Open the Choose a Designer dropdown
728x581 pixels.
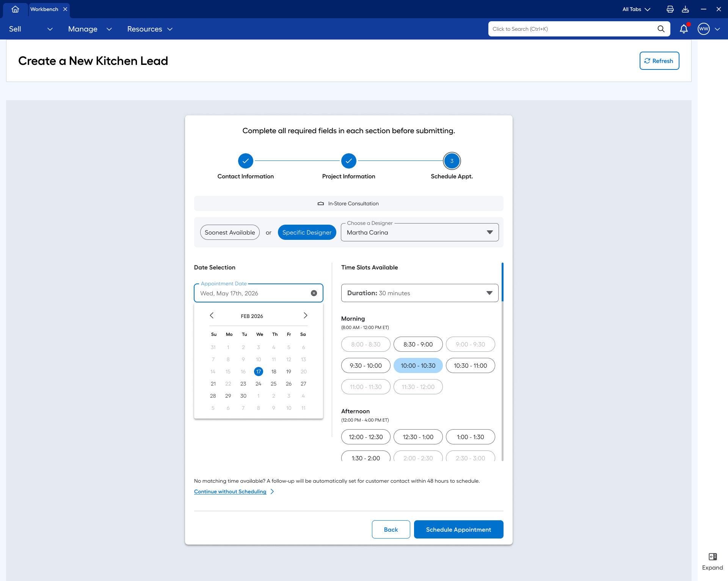click(420, 232)
